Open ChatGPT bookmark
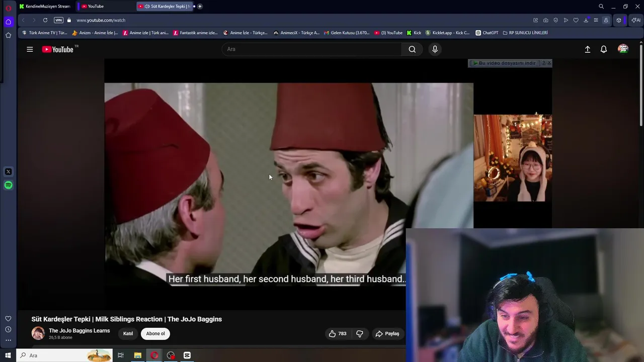The height and width of the screenshot is (362, 644). (x=487, y=33)
